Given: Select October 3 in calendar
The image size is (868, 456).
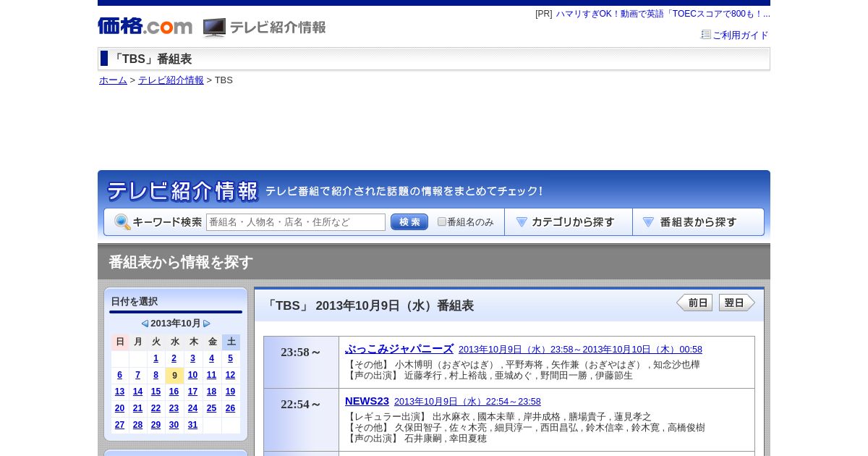Looking at the screenshot, I should coord(192,358).
